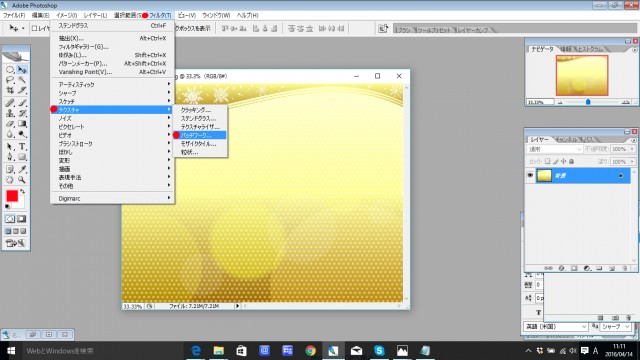Viewport: 640px width, 360px height.
Task: Create a new layer in Layers panel
Action: [612, 268]
